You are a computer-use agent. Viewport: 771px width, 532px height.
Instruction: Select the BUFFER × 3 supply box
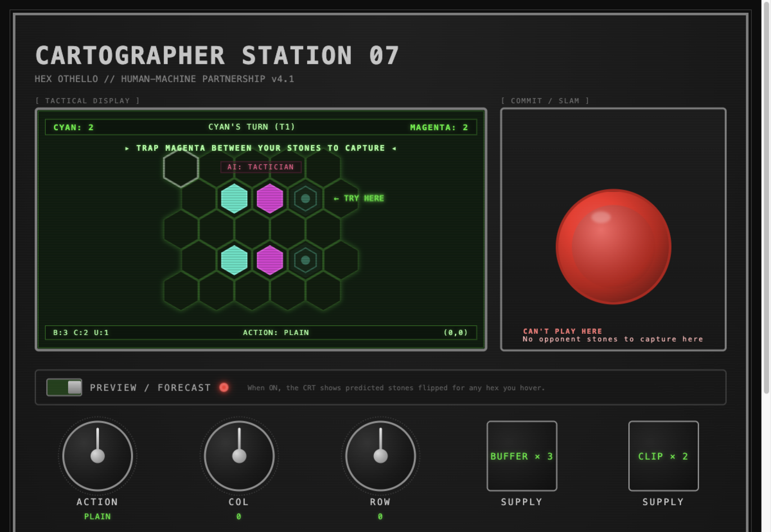coord(522,456)
